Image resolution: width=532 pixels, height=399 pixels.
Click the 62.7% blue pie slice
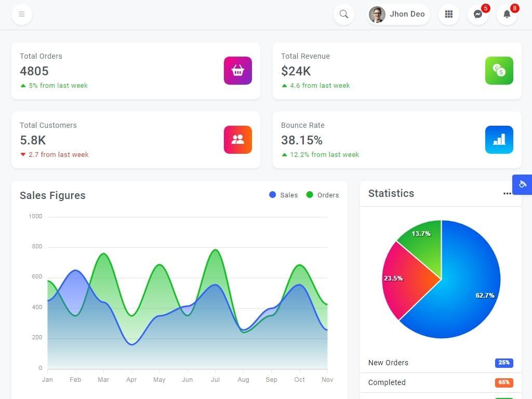click(x=468, y=288)
